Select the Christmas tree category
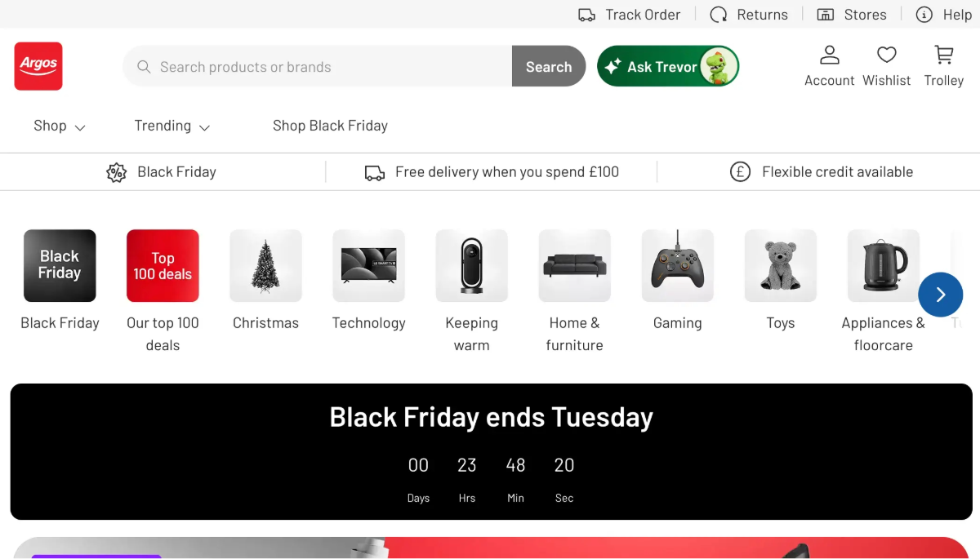 [x=265, y=266]
